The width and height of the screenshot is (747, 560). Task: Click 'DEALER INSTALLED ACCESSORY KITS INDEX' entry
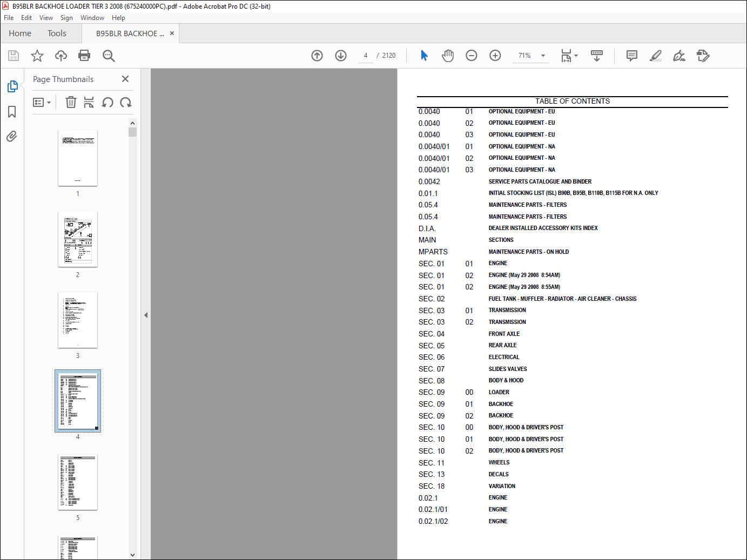pyautogui.click(x=543, y=228)
